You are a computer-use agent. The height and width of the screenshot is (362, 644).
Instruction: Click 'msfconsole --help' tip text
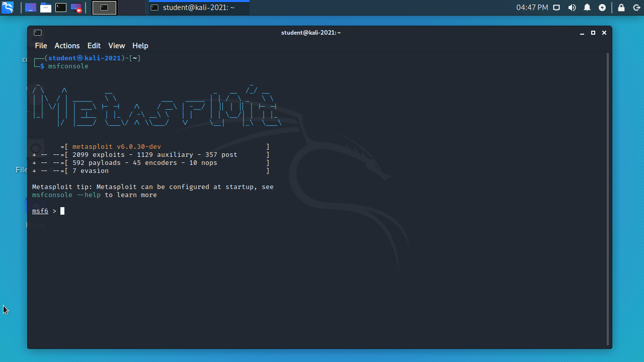pos(66,195)
